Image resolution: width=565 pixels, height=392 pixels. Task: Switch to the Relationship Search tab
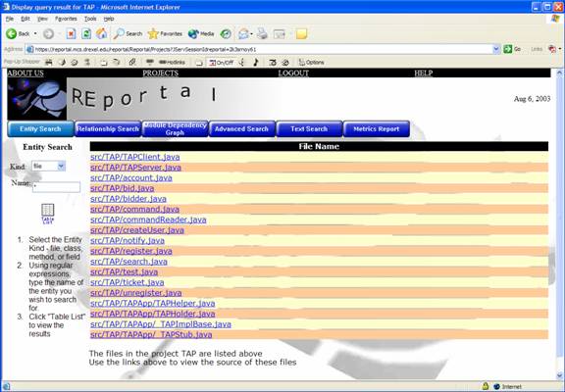[108, 128]
